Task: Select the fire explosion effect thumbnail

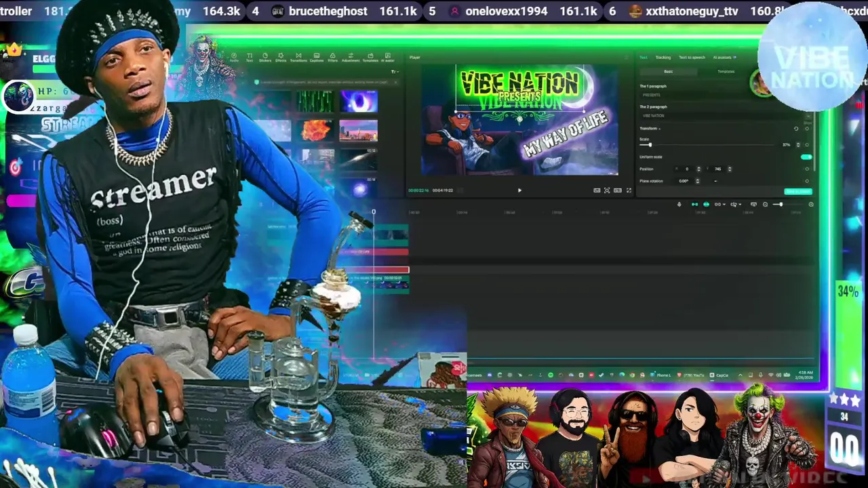Action: pos(315,130)
